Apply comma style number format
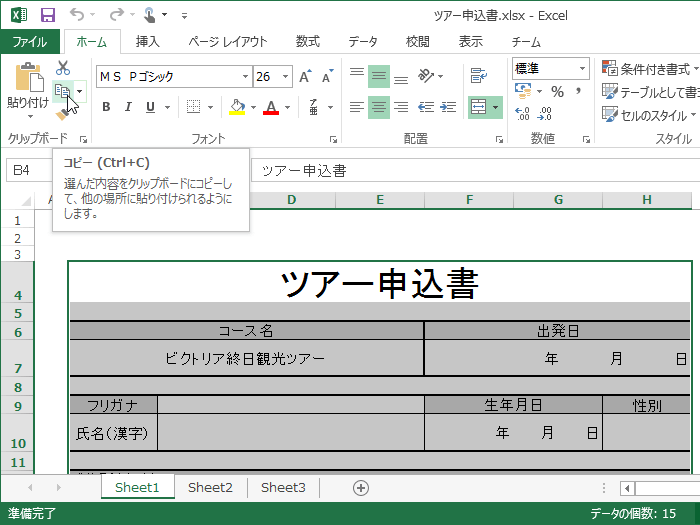This screenshot has width=700, height=525. pyautogui.click(x=579, y=92)
